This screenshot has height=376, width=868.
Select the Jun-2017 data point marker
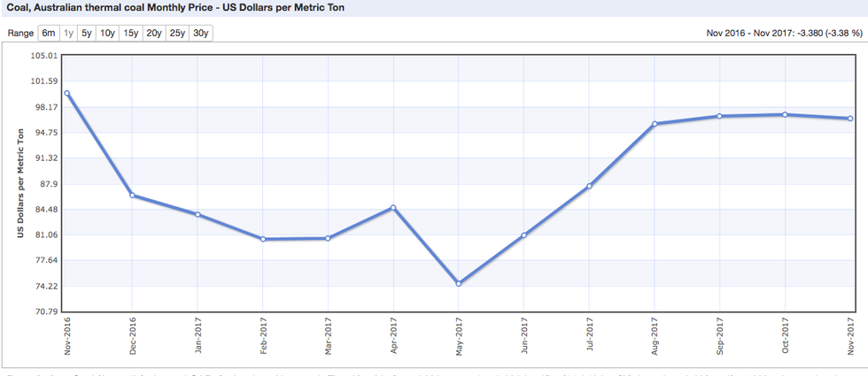524,235
